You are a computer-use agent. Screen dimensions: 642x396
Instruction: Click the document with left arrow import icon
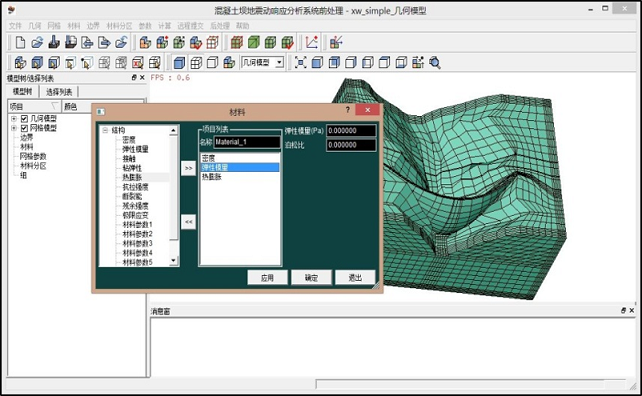click(x=87, y=42)
